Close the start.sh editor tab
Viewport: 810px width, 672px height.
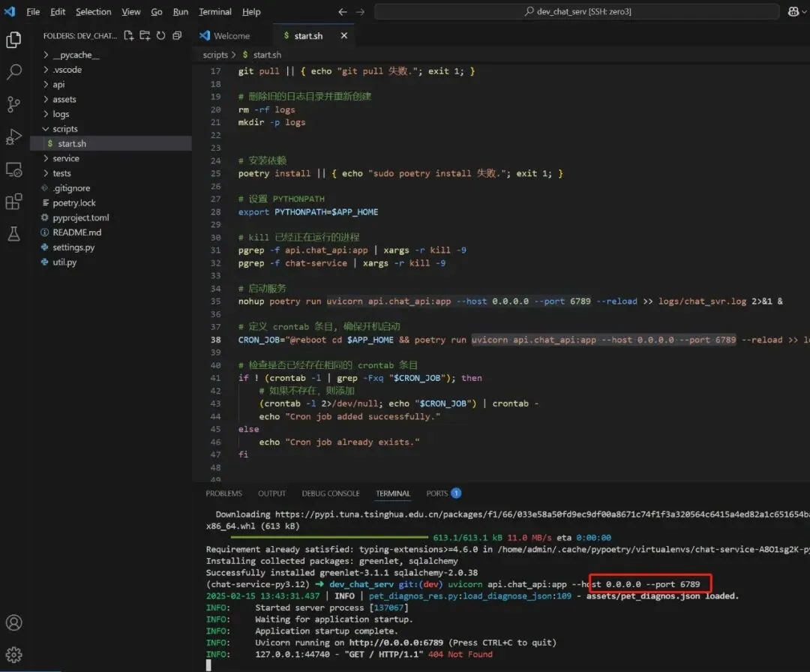tap(344, 36)
